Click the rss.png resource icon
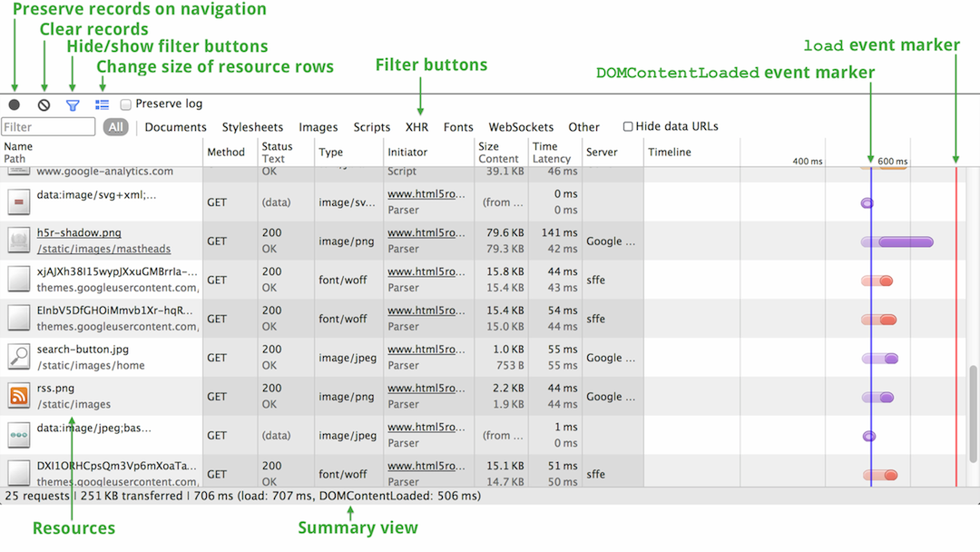The width and height of the screenshot is (980, 552). click(x=18, y=396)
